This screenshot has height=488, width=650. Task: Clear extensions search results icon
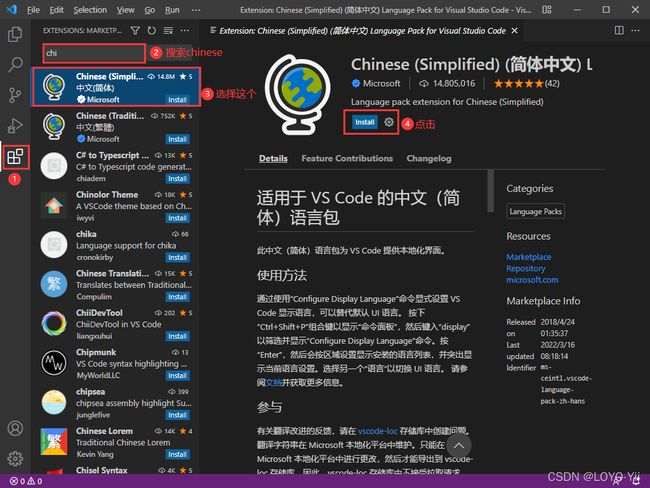pyautogui.click(x=168, y=30)
